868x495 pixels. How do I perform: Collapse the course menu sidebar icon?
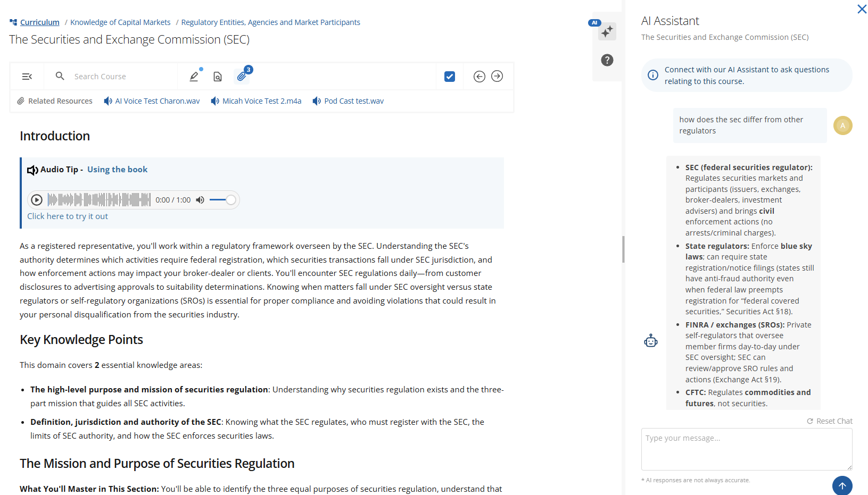(x=27, y=77)
